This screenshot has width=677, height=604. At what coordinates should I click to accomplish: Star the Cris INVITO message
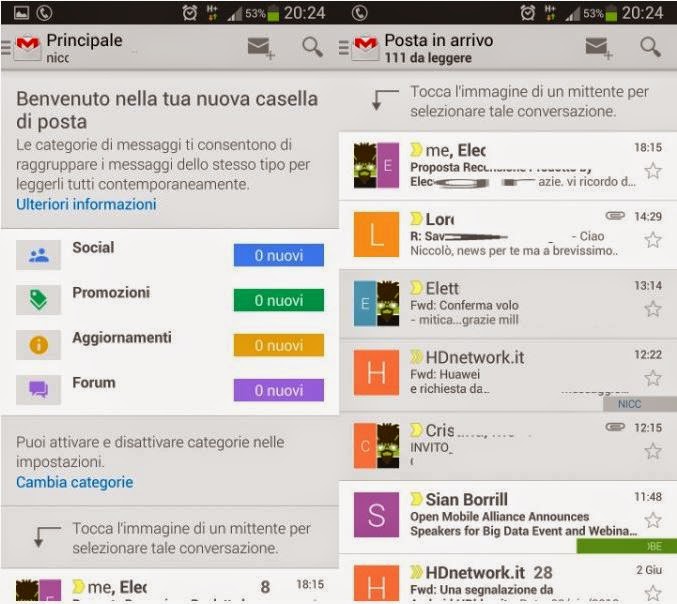pos(653,451)
